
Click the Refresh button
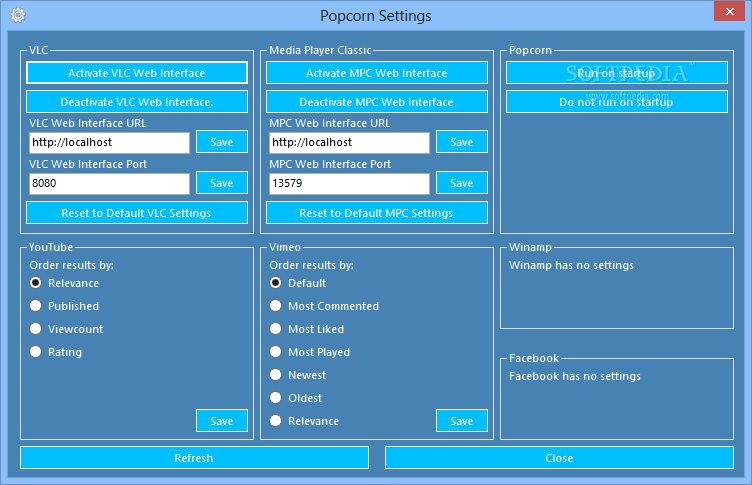coord(194,458)
